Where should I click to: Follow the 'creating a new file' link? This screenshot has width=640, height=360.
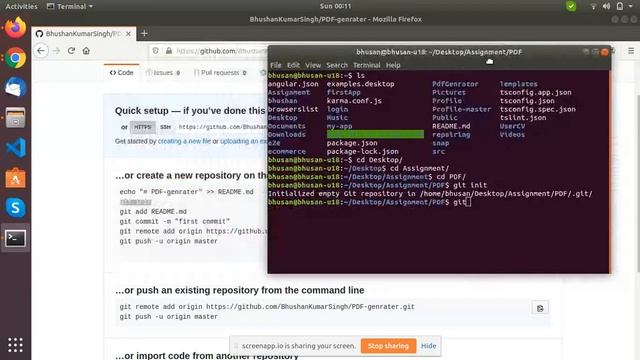click(x=184, y=141)
